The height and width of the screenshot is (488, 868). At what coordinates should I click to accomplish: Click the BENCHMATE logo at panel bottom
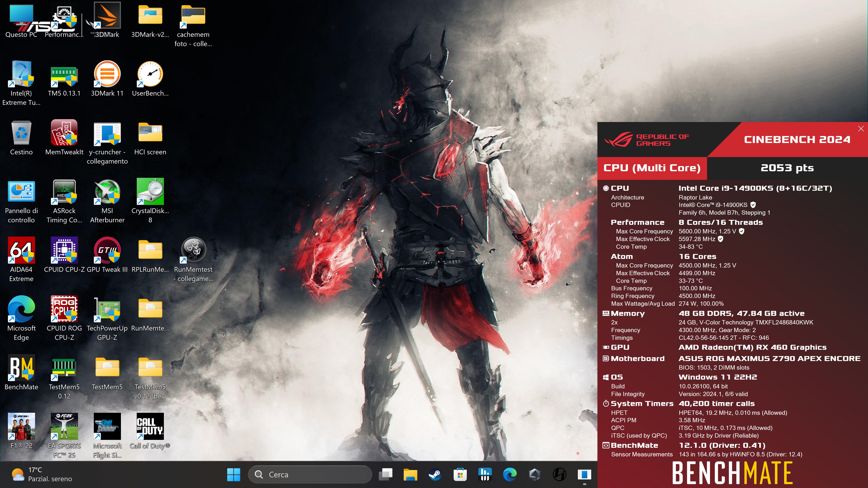(x=732, y=473)
